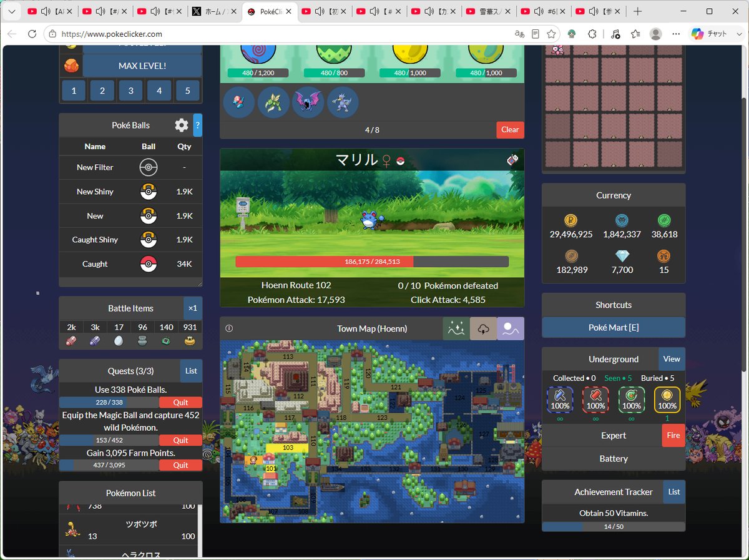Image resolution: width=749 pixels, height=560 pixels.
Task: Click the highlighted Route 103 on the map
Action: [x=288, y=448]
